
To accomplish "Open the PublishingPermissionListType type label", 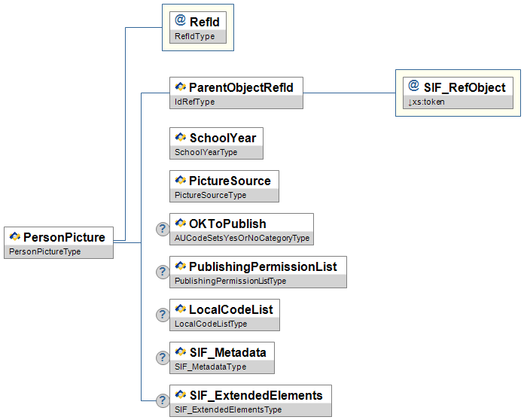I will (230, 282).
